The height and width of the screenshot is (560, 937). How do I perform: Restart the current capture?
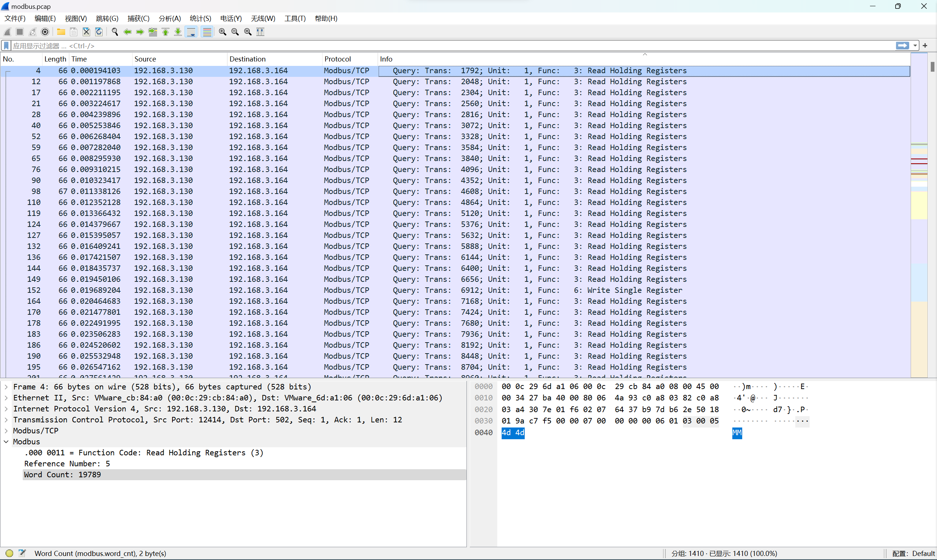[x=33, y=32]
